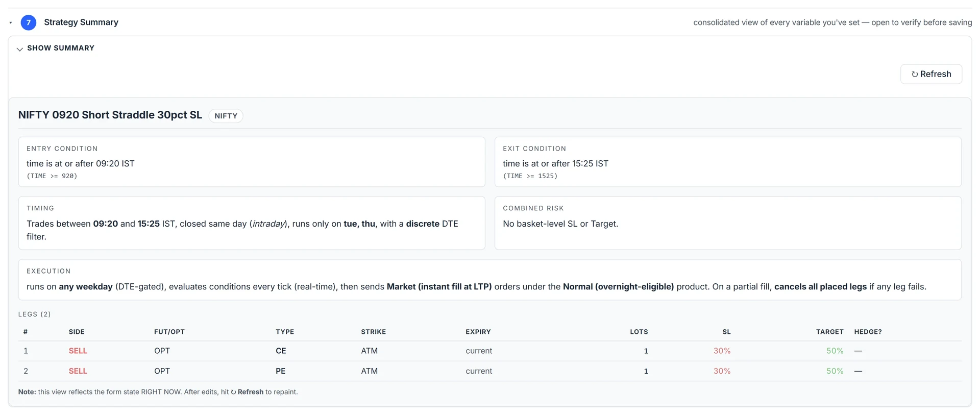Image resolution: width=980 pixels, height=415 pixels.
Task: Click SELL in leg 1 row
Action: tap(78, 351)
